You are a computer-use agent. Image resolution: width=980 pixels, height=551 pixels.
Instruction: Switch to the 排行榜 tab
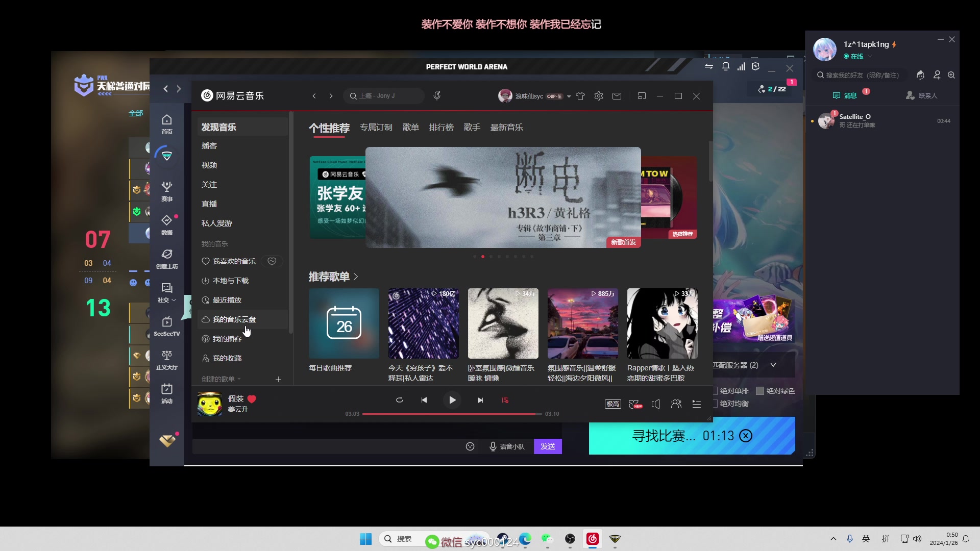tap(442, 128)
